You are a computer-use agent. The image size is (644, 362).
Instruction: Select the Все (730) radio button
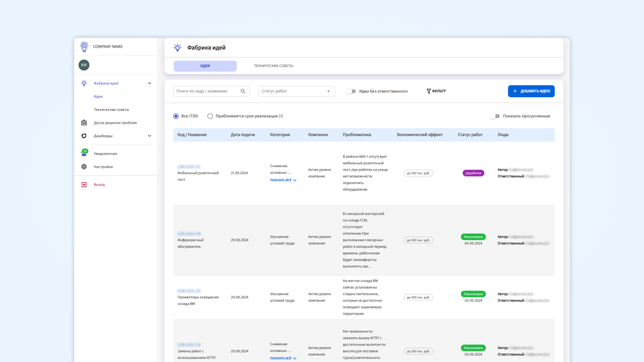(176, 116)
